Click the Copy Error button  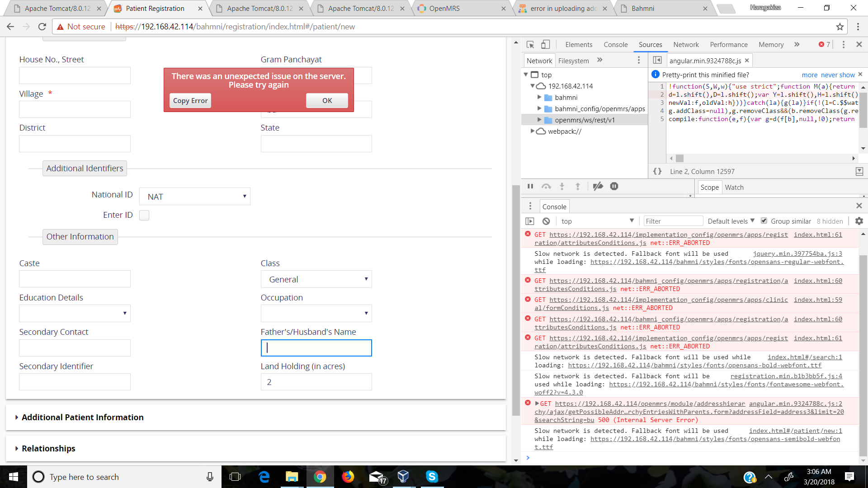tap(190, 100)
